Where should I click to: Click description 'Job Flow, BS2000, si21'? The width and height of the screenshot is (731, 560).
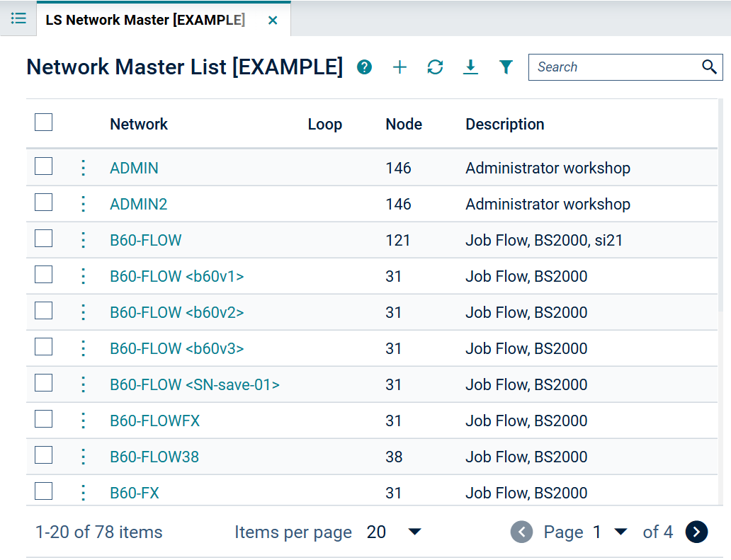coord(544,240)
